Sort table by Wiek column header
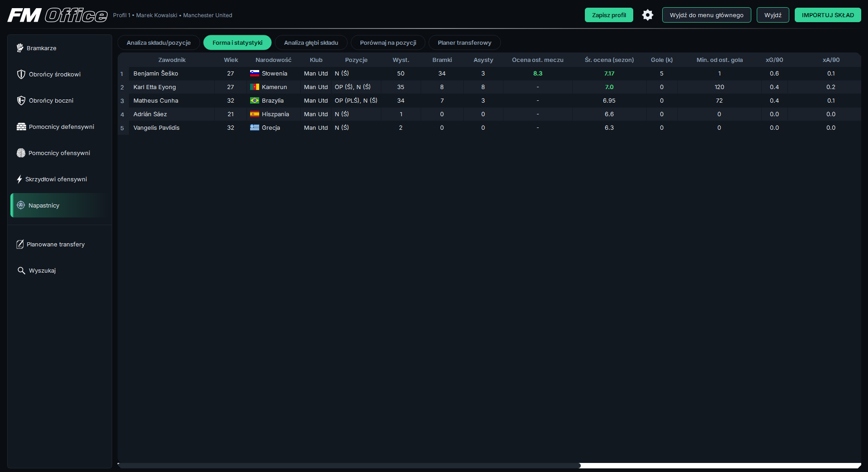 [x=231, y=60]
